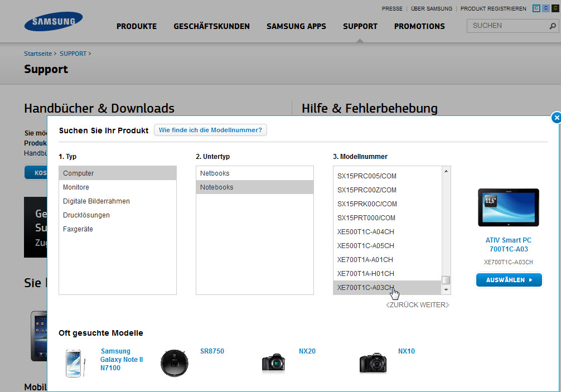Viewport: 561px width, 392px height.
Task: Click the PRESSE link
Action: (392, 8)
